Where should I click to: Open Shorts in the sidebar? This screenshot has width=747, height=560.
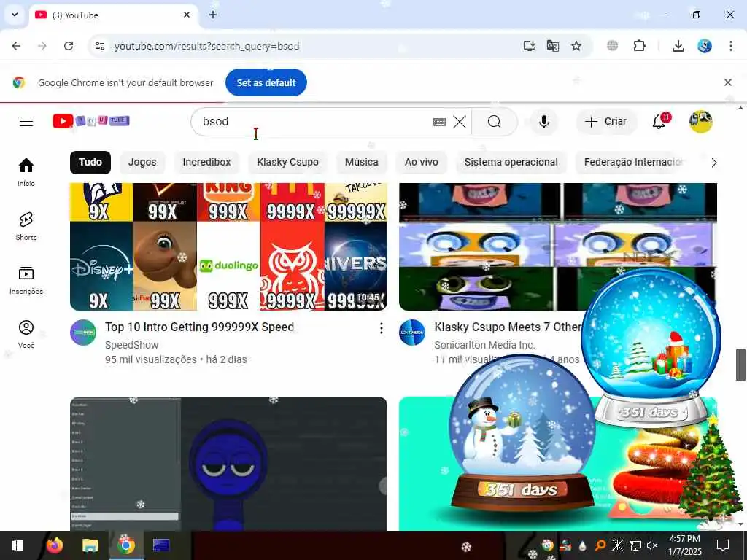click(x=26, y=226)
